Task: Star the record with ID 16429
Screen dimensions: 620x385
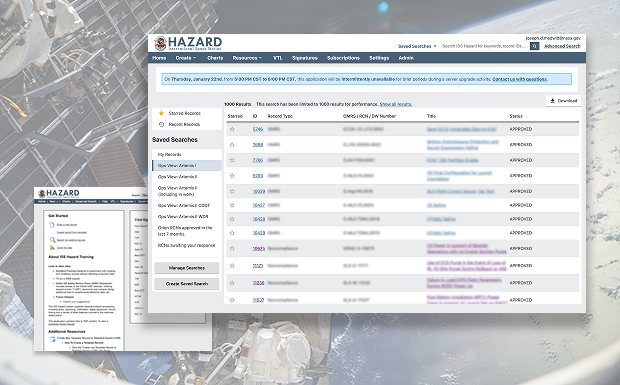Action: coord(232,233)
